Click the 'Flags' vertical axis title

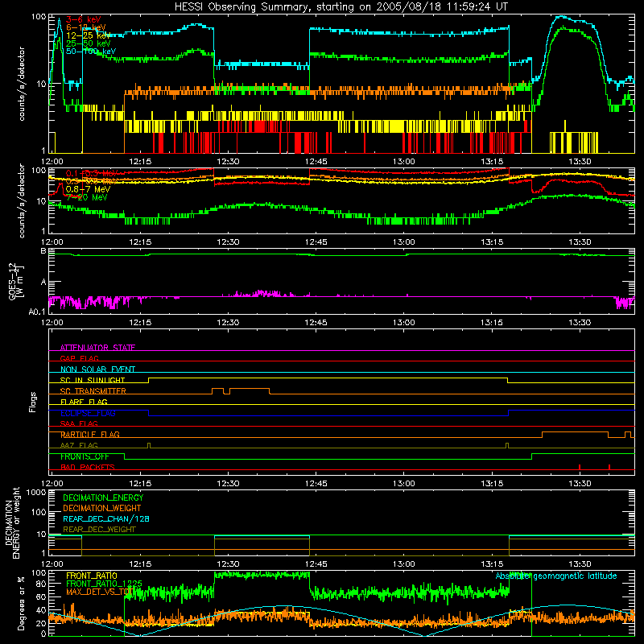pos(33,402)
